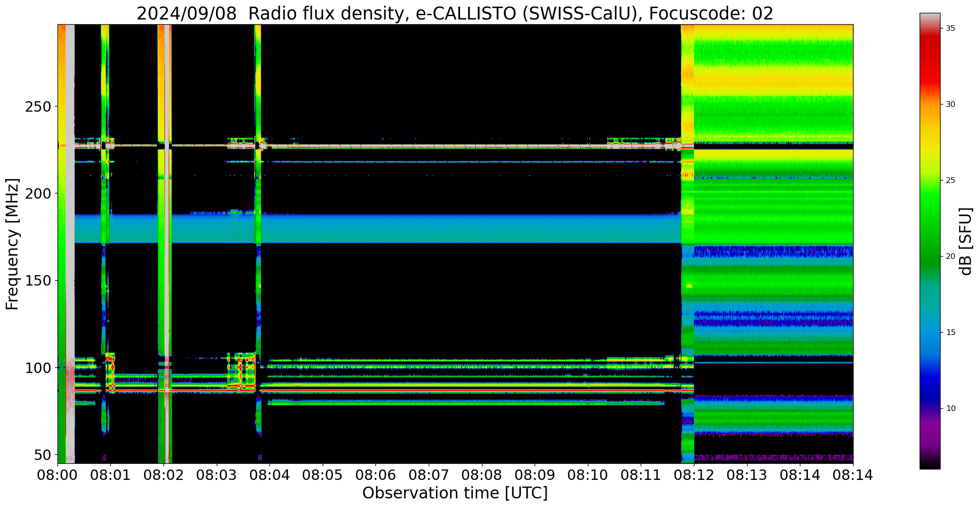Click the 08:02 time tick label

point(164,475)
